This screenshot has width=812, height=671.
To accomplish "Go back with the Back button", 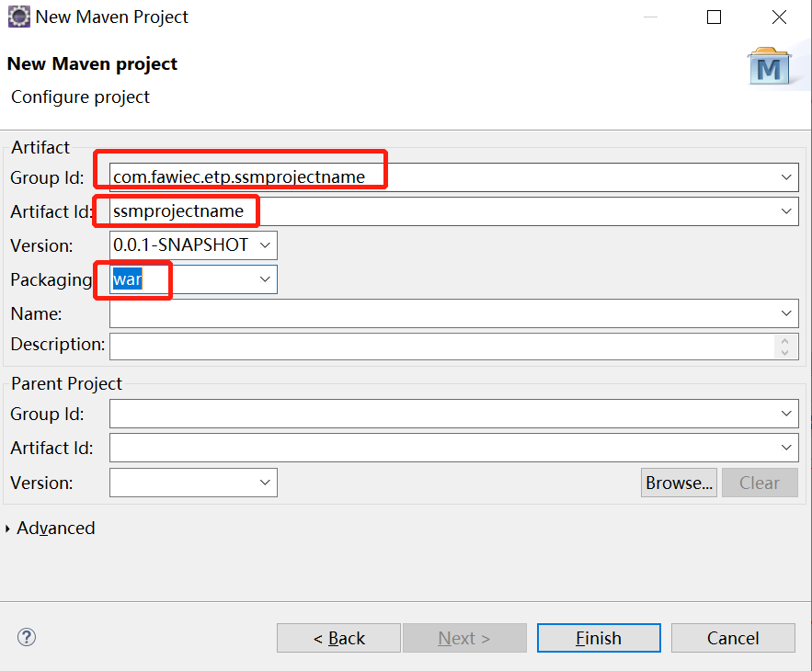I will (338, 638).
